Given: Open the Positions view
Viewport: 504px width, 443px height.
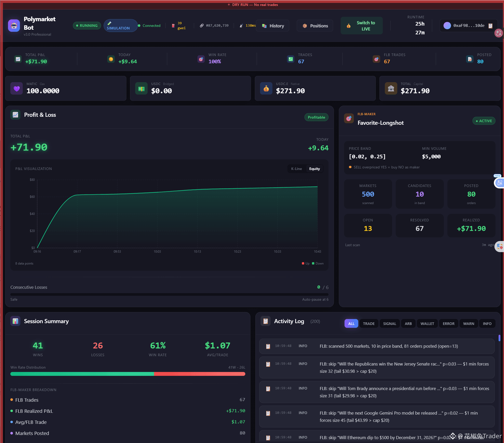Looking at the screenshot, I should click(x=315, y=26).
